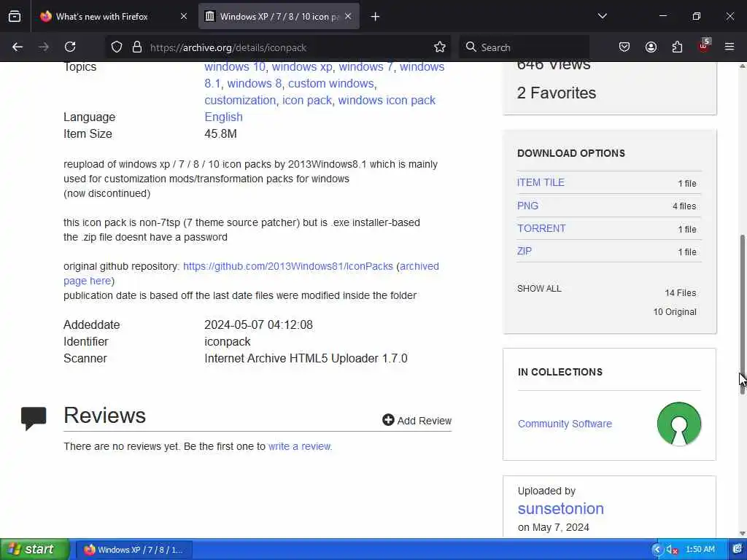Open the Extensions puzzle icon
Viewport: 747px width, 560px height.
[x=677, y=47]
